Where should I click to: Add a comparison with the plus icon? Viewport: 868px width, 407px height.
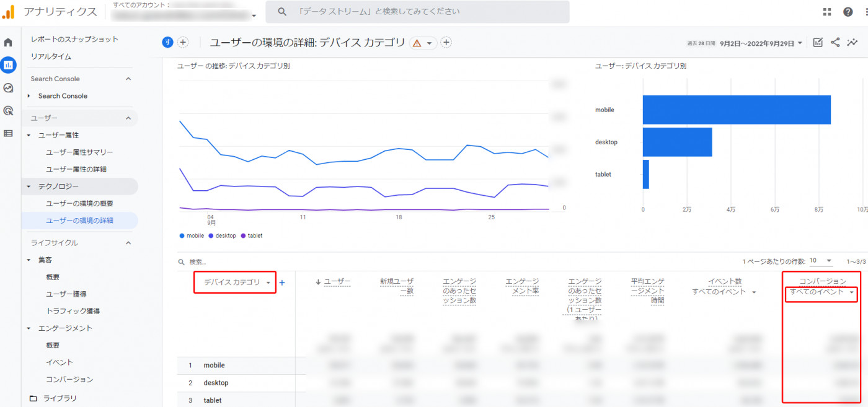coord(182,42)
